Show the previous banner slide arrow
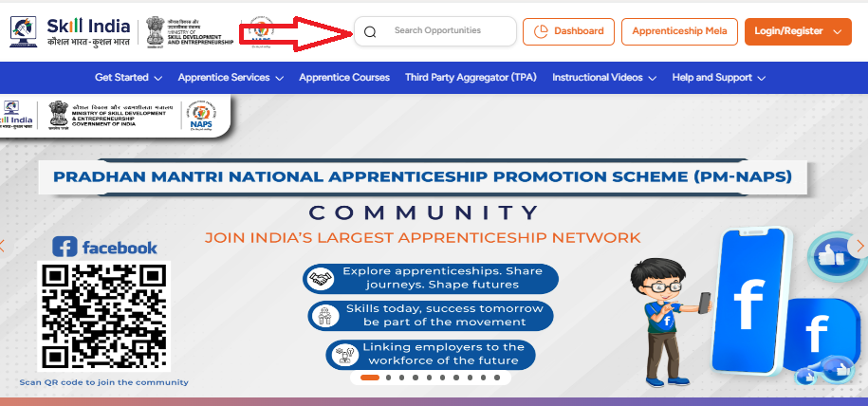Viewport: 868px width, 406px height. tap(3, 246)
